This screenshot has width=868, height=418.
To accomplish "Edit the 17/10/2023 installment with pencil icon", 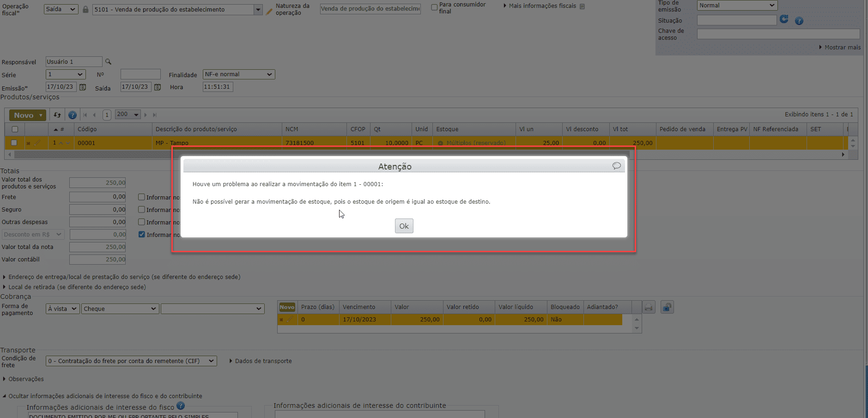I will coord(290,319).
